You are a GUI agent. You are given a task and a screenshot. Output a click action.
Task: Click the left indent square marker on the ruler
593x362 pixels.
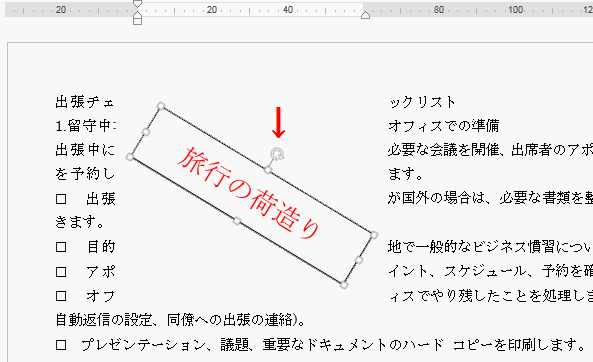[x=138, y=21]
